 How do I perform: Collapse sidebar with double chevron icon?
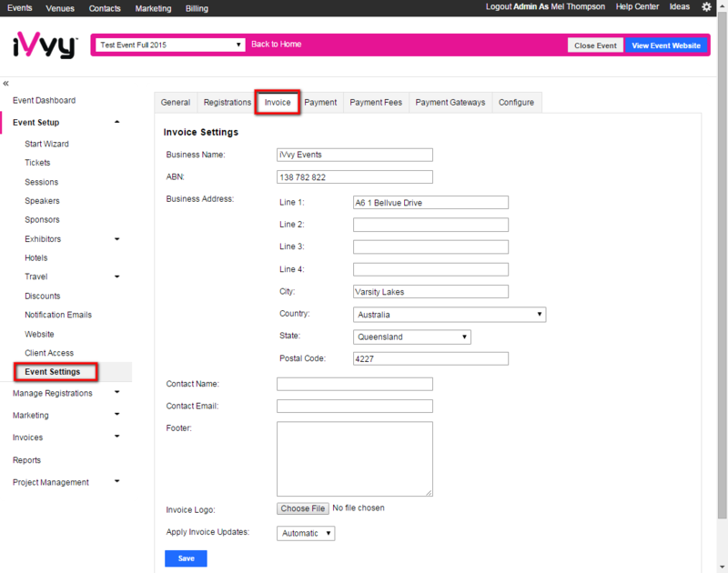tap(6, 83)
